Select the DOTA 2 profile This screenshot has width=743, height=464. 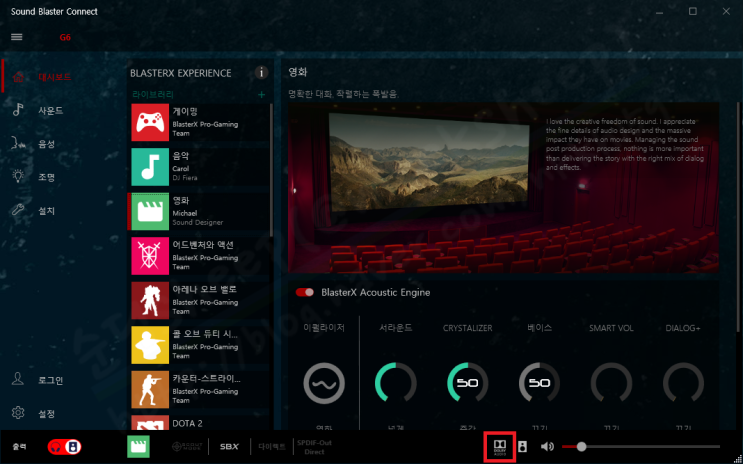click(x=199, y=423)
